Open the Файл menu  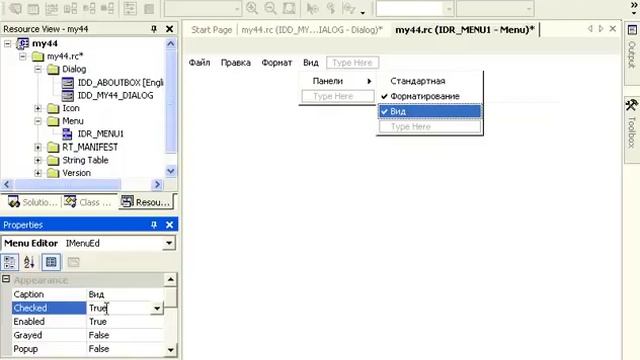pos(200,63)
